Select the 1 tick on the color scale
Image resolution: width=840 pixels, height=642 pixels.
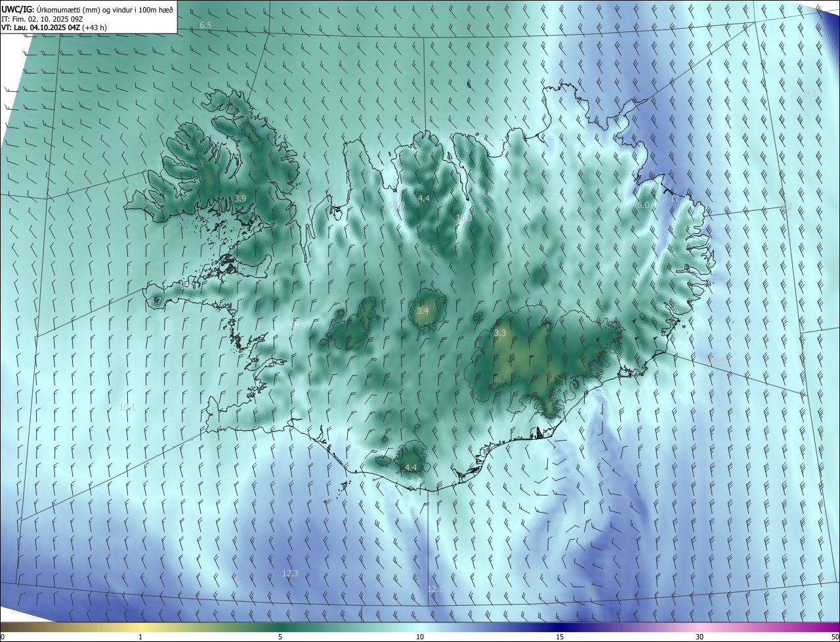point(140,637)
